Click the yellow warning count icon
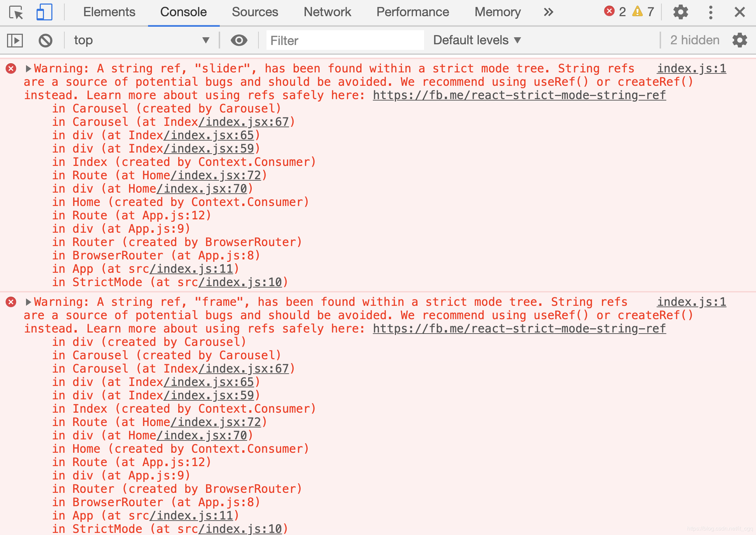756x535 pixels. point(638,12)
